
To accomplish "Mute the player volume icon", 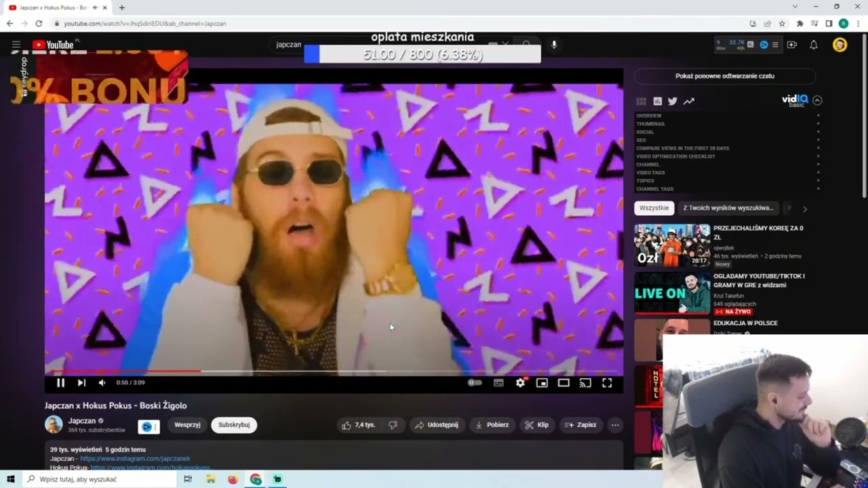I will pyautogui.click(x=102, y=383).
